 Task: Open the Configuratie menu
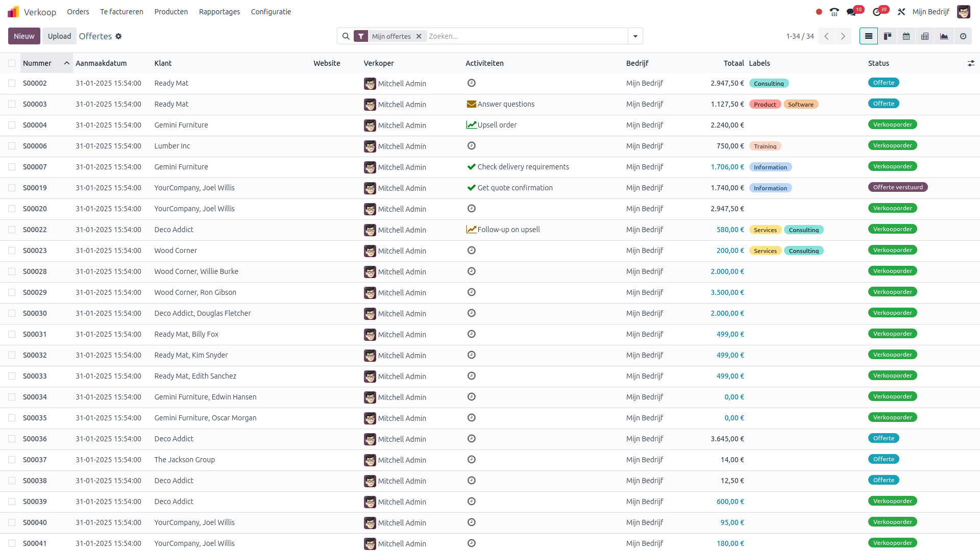tap(271, 12)
